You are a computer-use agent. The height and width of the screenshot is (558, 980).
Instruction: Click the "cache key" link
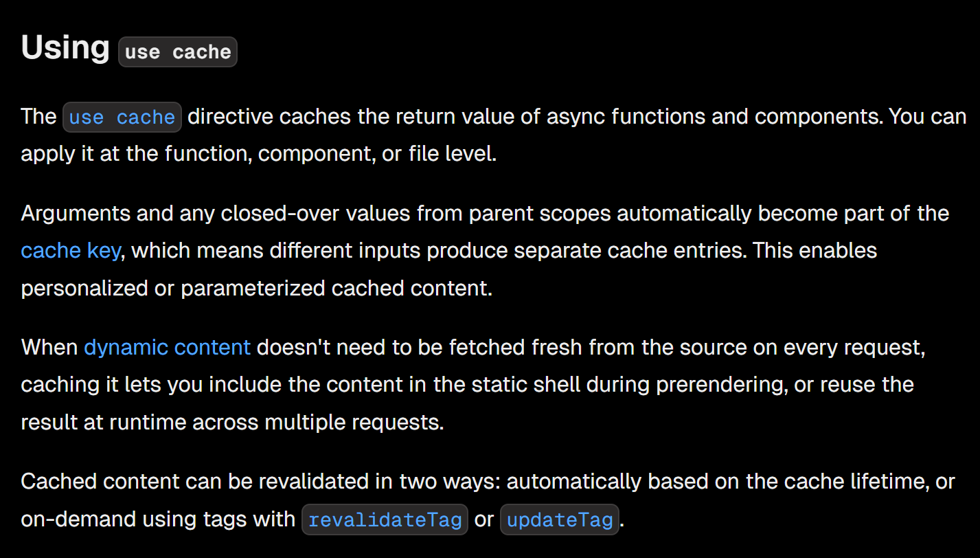click(x=71, y=250)
